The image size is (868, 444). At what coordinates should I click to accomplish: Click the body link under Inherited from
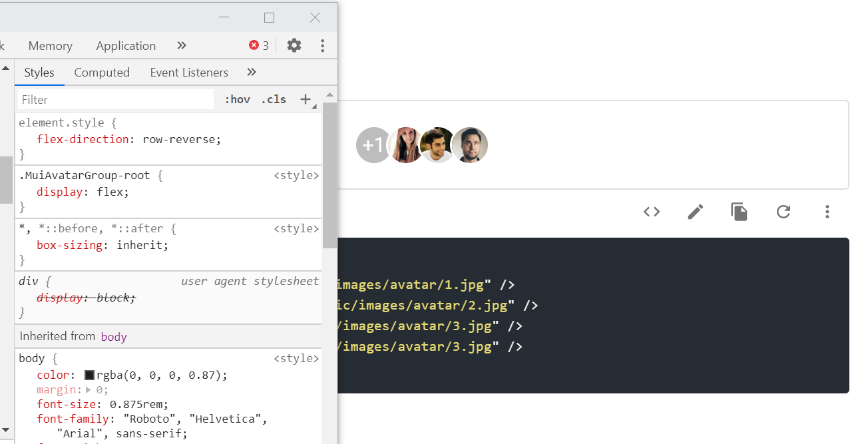113,336
